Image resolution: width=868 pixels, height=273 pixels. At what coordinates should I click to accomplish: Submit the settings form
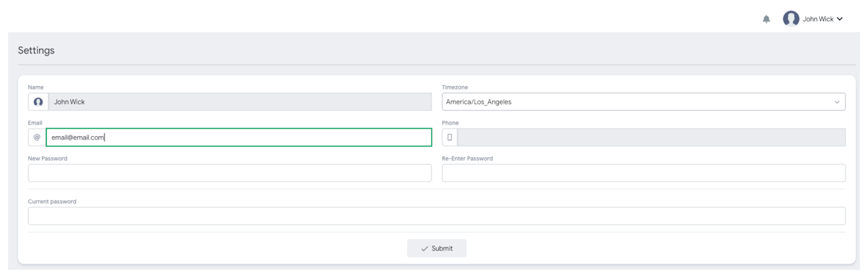[437, 249]
